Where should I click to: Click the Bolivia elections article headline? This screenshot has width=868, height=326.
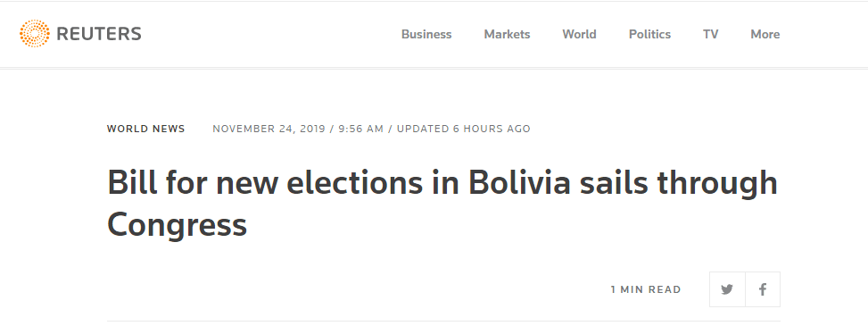442,204
